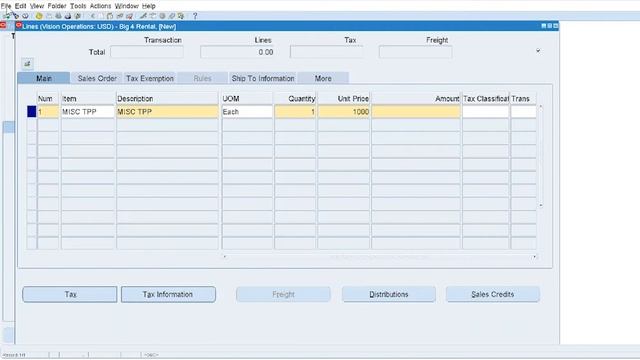Screen dimensions: 640x360
Task: Click the Freight total field
Action: coord(416,52)
